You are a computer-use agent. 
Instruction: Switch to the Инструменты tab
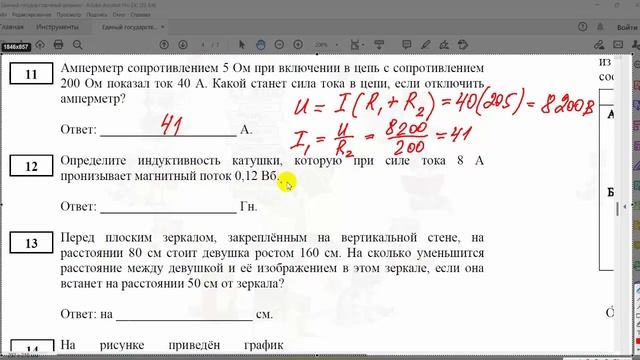tap(57, 27)
